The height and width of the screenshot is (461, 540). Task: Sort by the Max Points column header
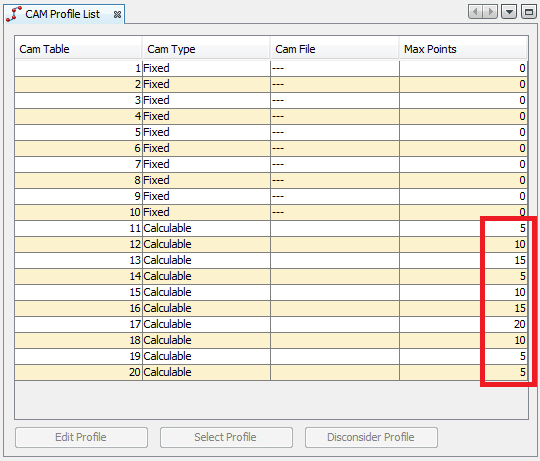point(463,49)
